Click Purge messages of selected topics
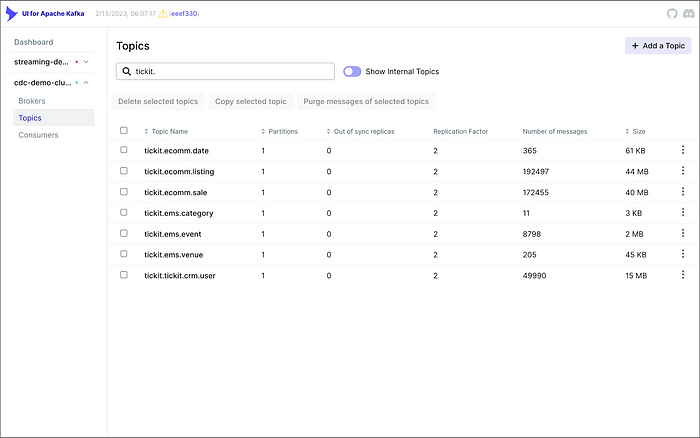This screenshot has height=438, width=700. 366,101
